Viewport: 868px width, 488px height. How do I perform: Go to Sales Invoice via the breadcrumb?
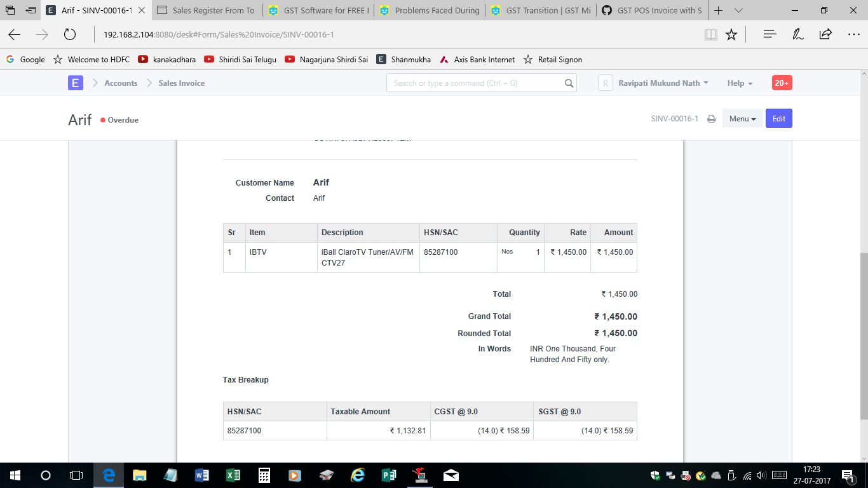(x=182, y=83)
